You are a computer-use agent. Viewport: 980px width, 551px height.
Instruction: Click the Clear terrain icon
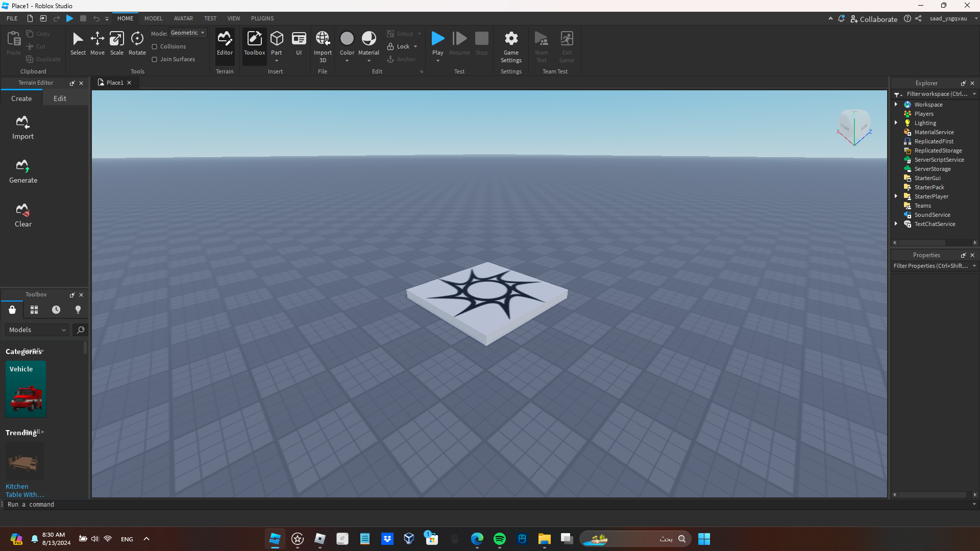point(23,210)
